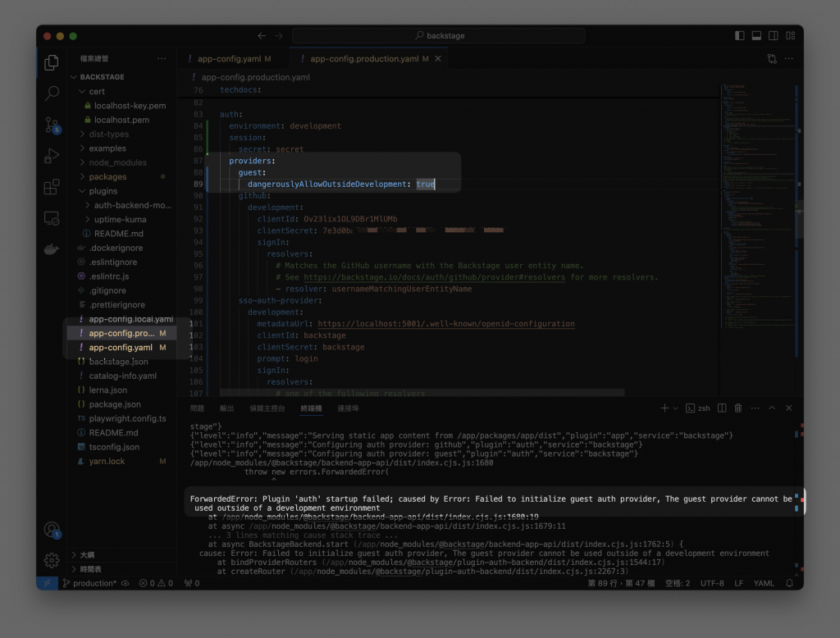Close app-config.production.yaml tab

click(x=438, y=58)
